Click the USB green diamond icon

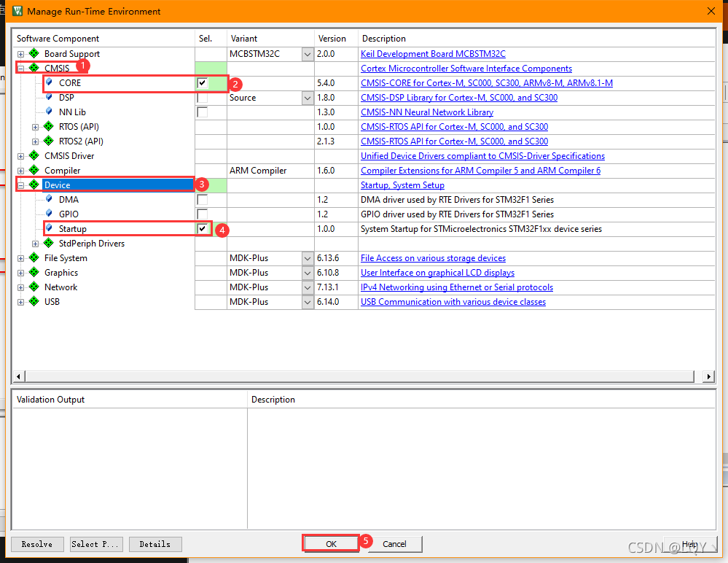[34, 301]
